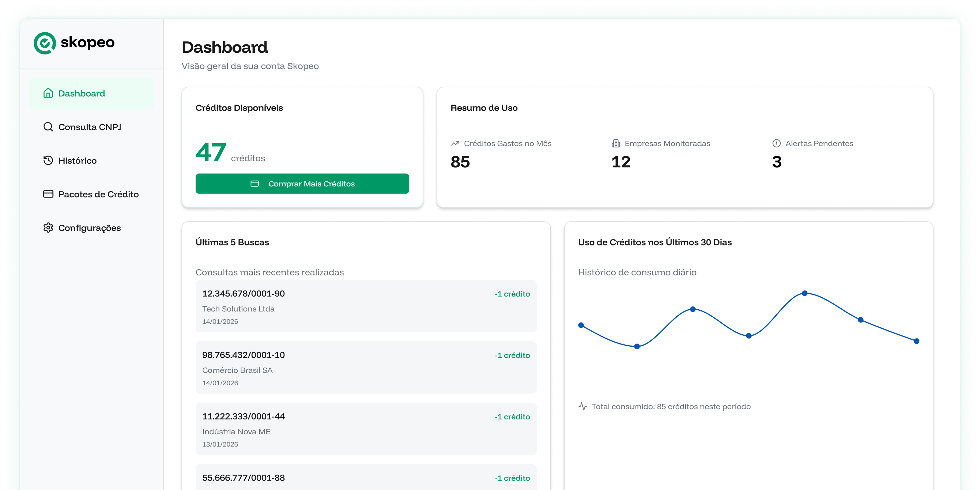The height and width of the screenshot is (490, 980).
Task: Click the Consulta CNPJ magnifier icon
Action: point(48,127)
